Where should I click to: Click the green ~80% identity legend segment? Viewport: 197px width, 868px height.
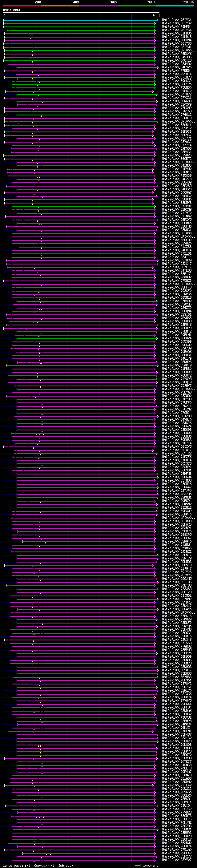point(137,6)
